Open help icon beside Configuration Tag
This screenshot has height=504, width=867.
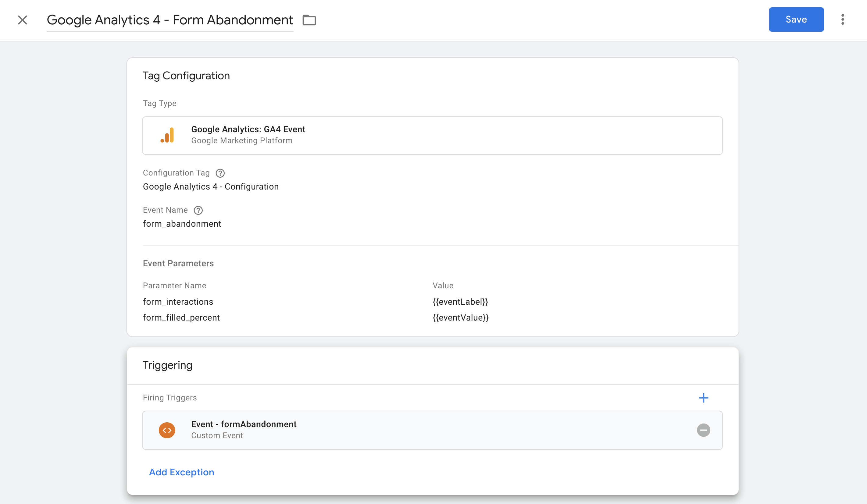(x=220, y=173)
